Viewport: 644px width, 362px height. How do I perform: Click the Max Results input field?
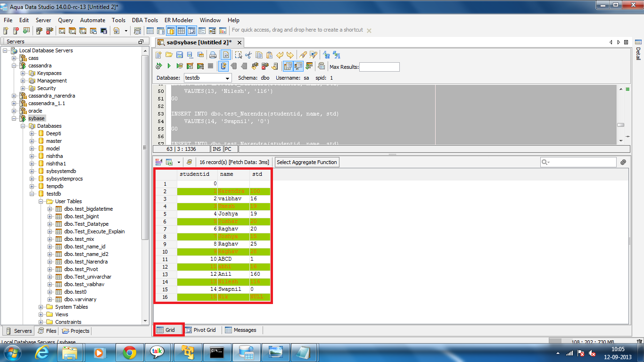click(x=379, y=67)
